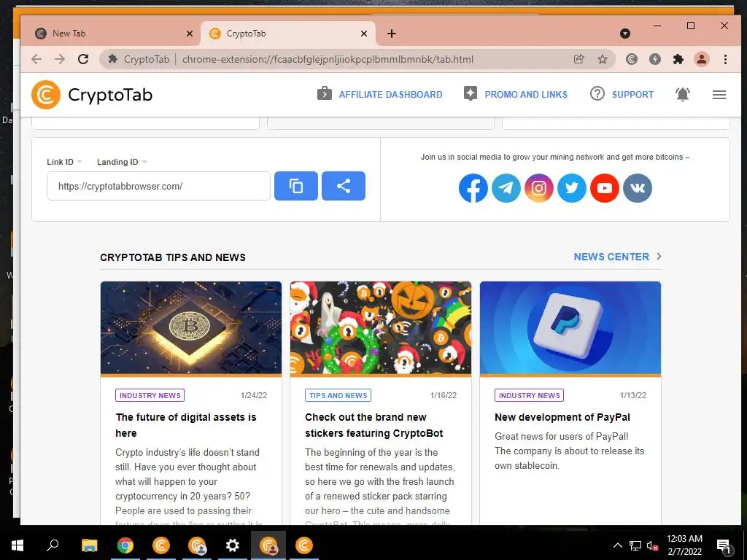Screen dimensions: 747x560
Task: Click the muted volume tray icon
Action: [x=652, y=545]
